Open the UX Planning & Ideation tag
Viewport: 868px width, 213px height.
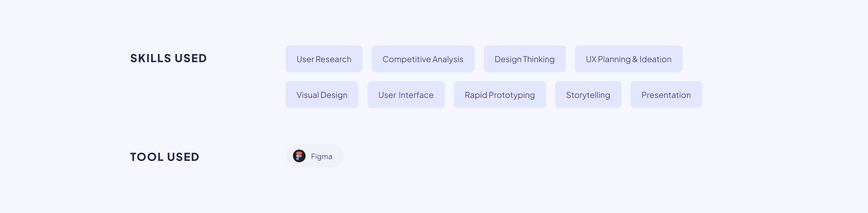629,59
